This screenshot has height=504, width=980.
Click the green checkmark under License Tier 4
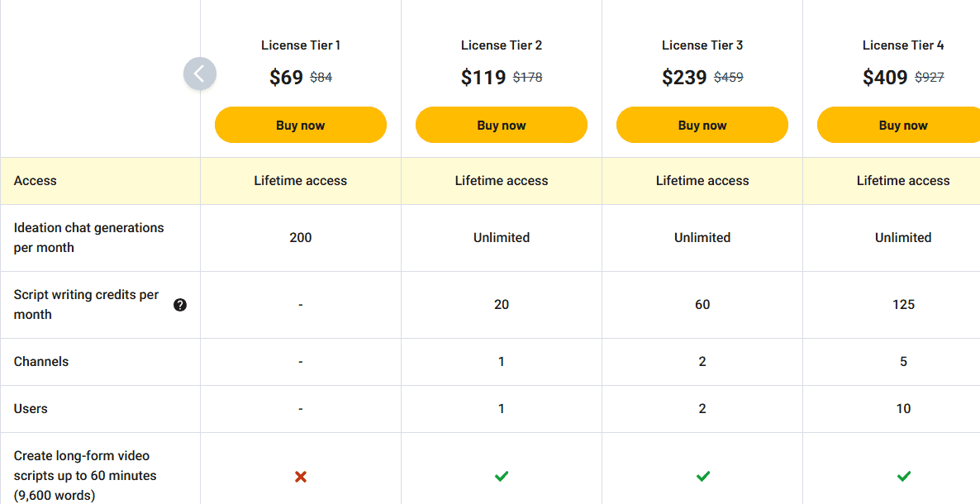pos(903,477)
